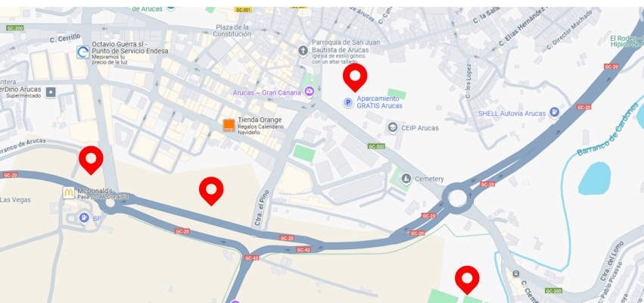Image resolution: width=644 pixels, height=303 pixels.
Task: Click the Tienda Orange place label
Action: (260, 120)
